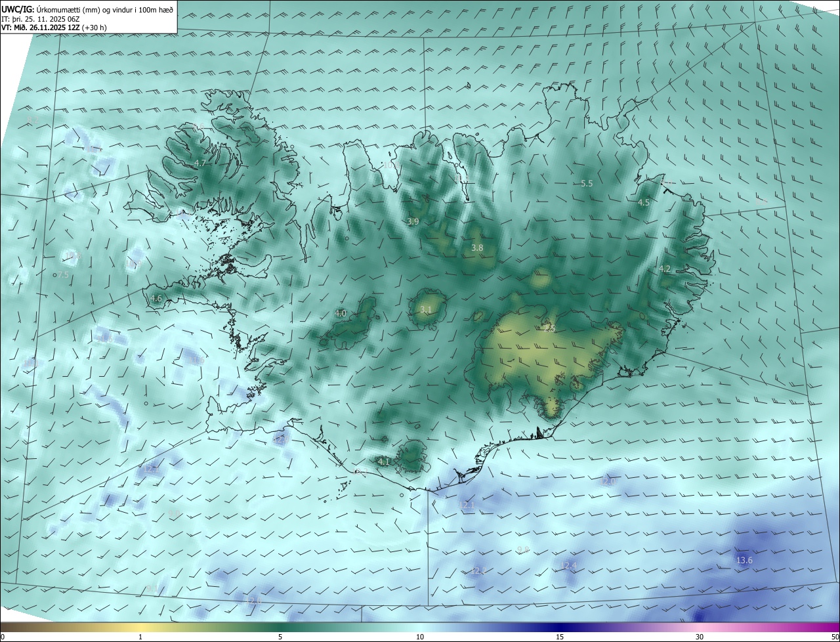Click the 0 tick on the color scale
840x642 pixels.
3,637
